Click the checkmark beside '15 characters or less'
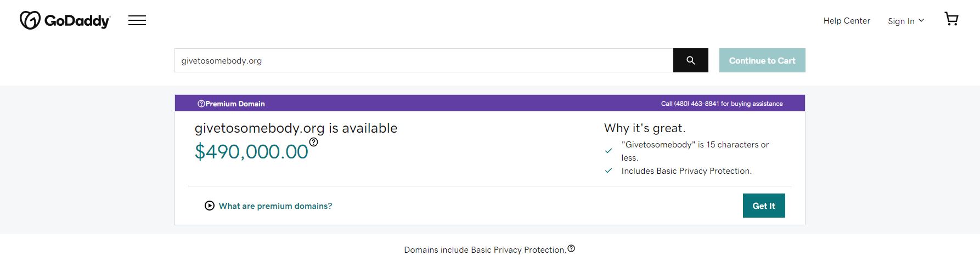 point(609,151)
